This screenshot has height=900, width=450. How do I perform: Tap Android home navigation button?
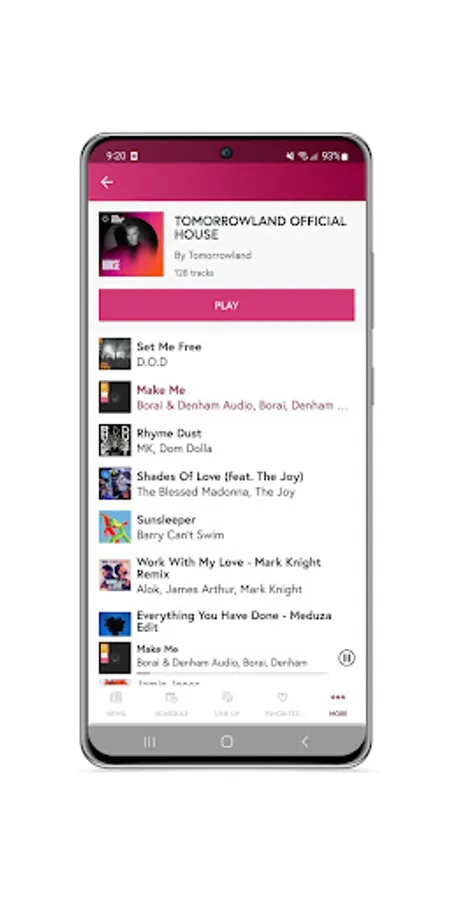[227, 742]
